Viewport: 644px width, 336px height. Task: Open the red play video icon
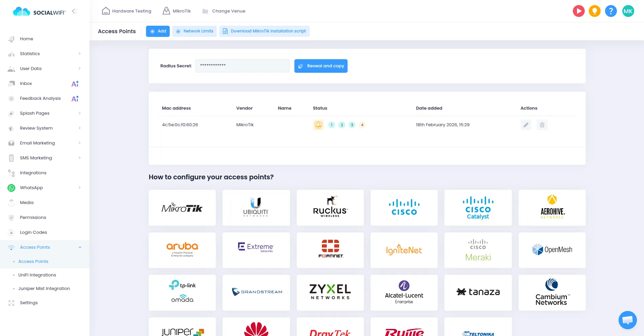click(579, 11)
